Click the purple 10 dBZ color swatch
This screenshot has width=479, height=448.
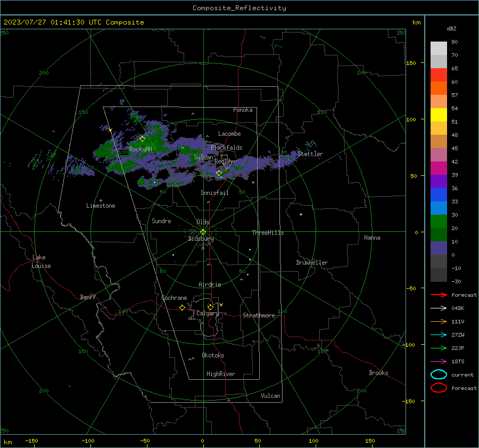pos(439,248)
